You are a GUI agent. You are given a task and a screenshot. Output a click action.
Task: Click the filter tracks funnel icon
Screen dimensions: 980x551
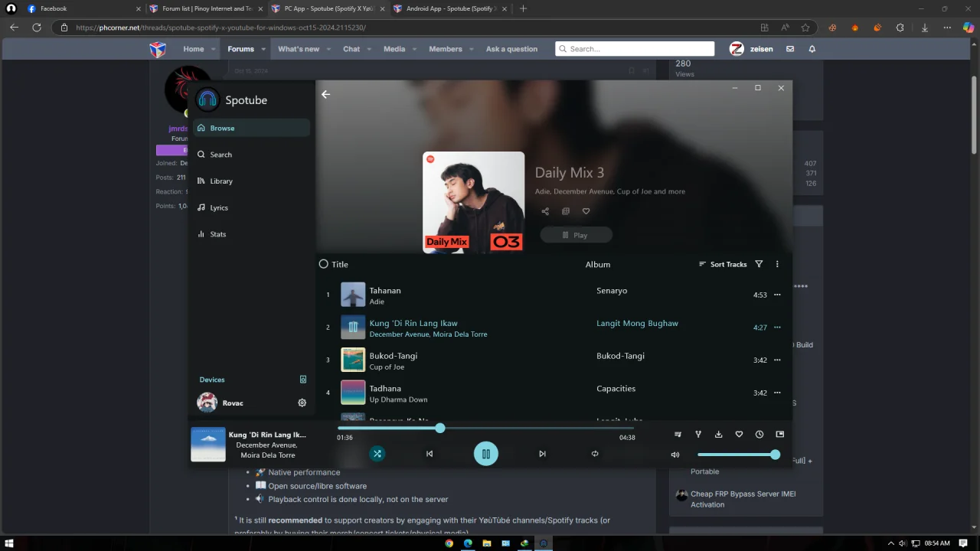[759, 264]
